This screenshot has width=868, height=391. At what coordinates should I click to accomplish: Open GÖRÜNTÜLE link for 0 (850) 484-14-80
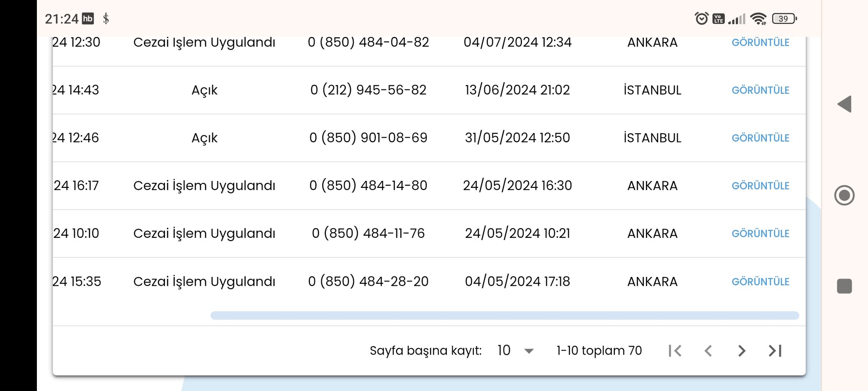coord(760,186)
